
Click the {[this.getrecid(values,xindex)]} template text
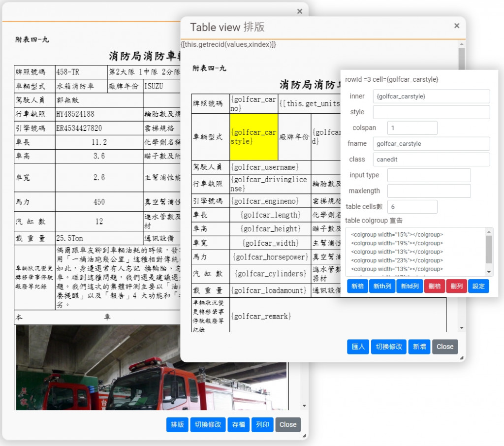[x=228, y=44]
